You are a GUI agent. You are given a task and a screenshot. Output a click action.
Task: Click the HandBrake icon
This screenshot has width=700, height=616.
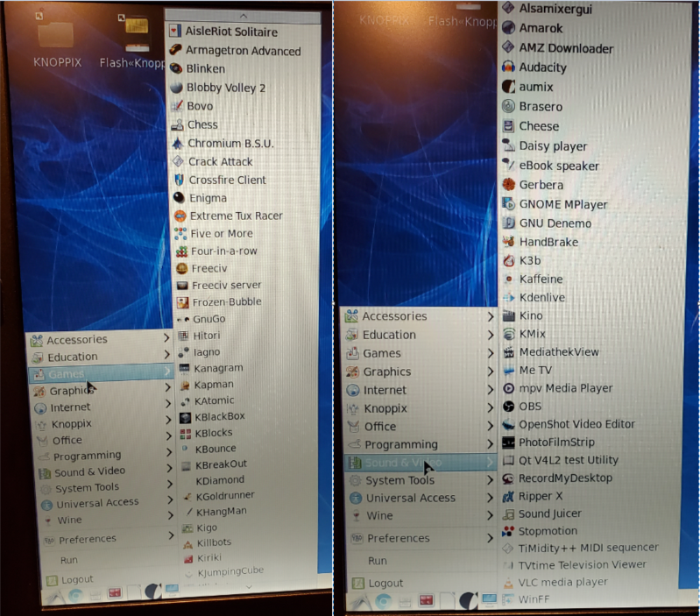coord(508,242)
